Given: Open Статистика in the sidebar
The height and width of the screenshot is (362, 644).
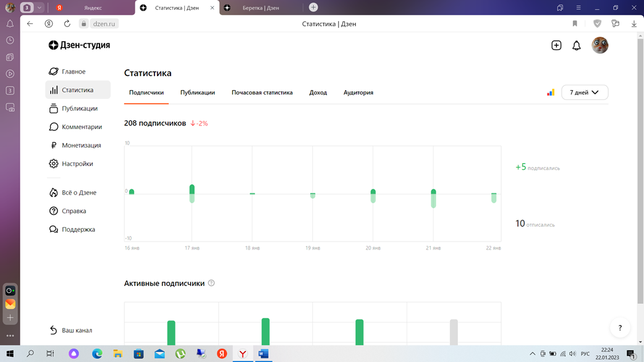Looking at the screenshot, I should 78,90.
